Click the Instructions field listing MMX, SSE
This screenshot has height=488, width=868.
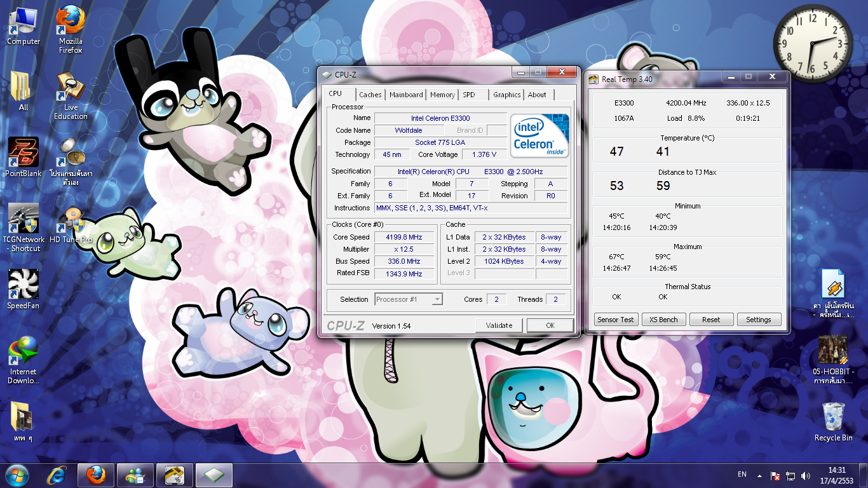471,208
